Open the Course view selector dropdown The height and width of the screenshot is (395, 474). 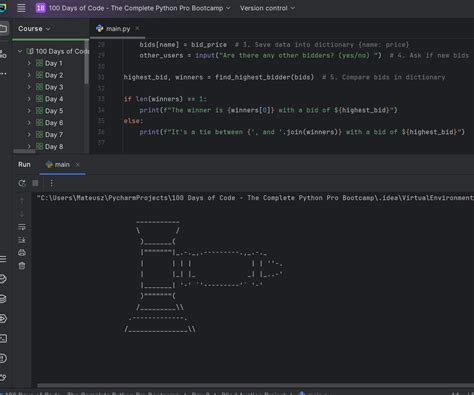34,29
